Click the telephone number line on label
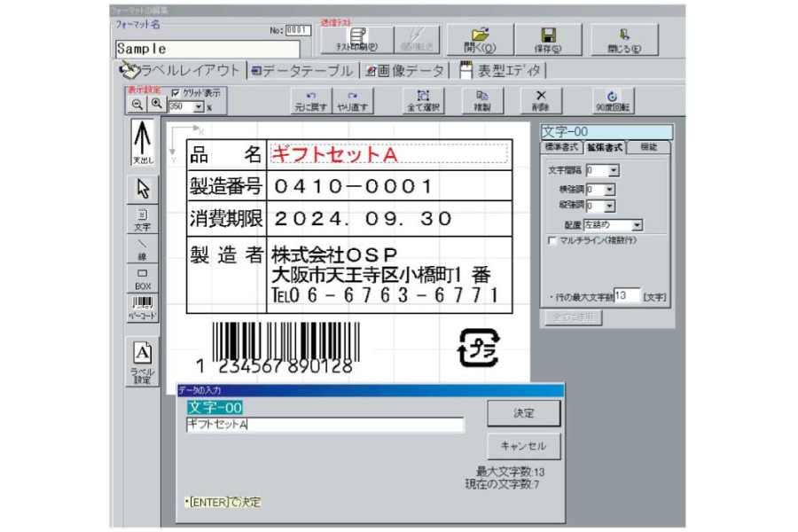Screen dimensions: 798x532 coord(384,294)
